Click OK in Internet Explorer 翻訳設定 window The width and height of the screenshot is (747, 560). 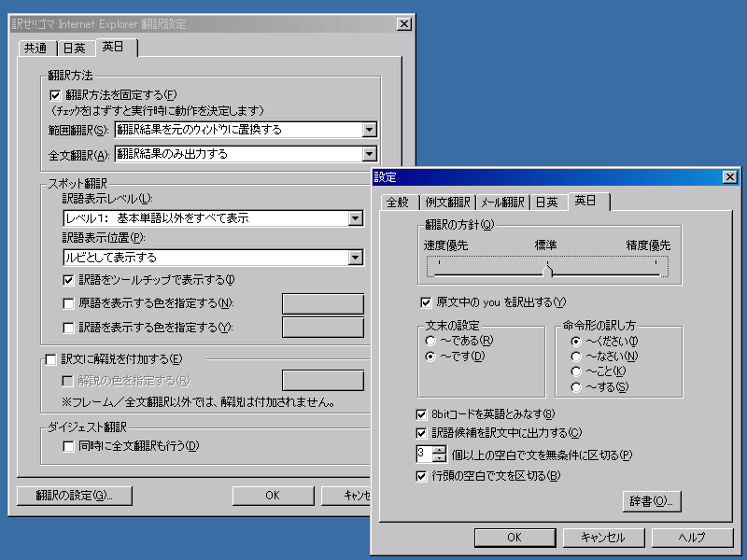click(273, 496)
